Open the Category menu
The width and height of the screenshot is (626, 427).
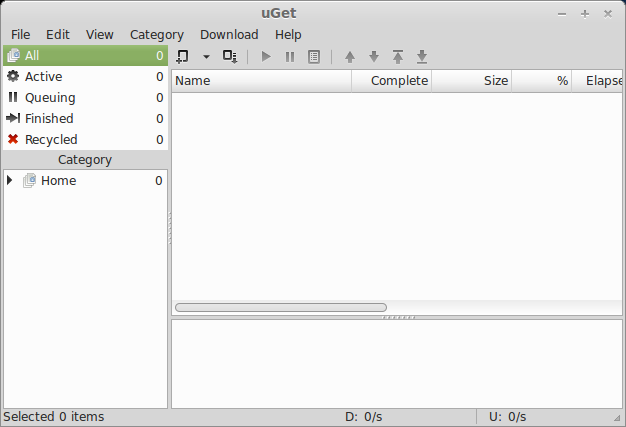[x=157, y=35]
